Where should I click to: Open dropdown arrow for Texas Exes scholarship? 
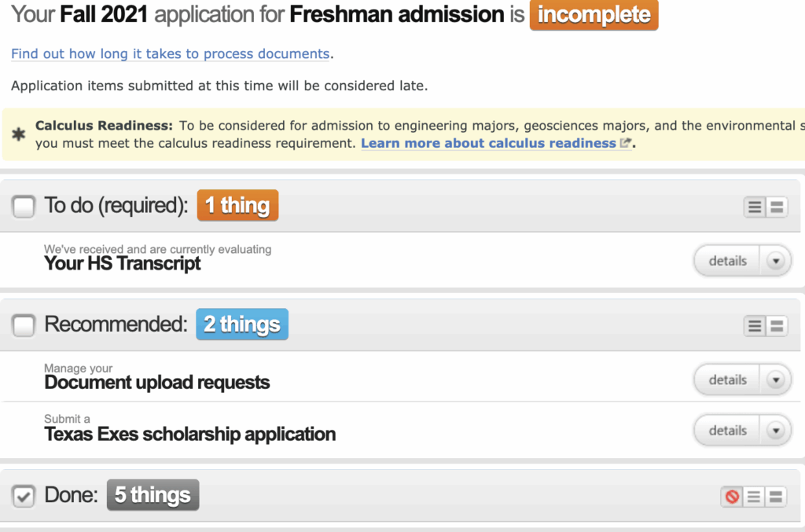[x=776, y=431]
